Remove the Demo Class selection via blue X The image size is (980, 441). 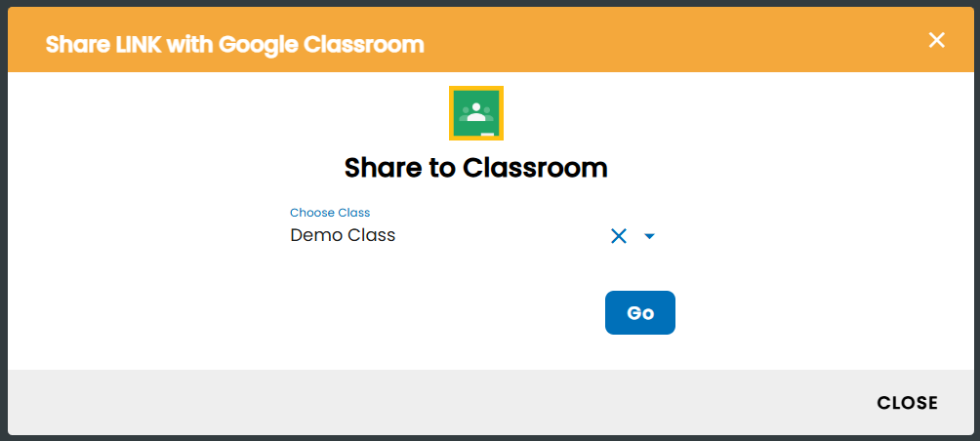tap(618, 236)
